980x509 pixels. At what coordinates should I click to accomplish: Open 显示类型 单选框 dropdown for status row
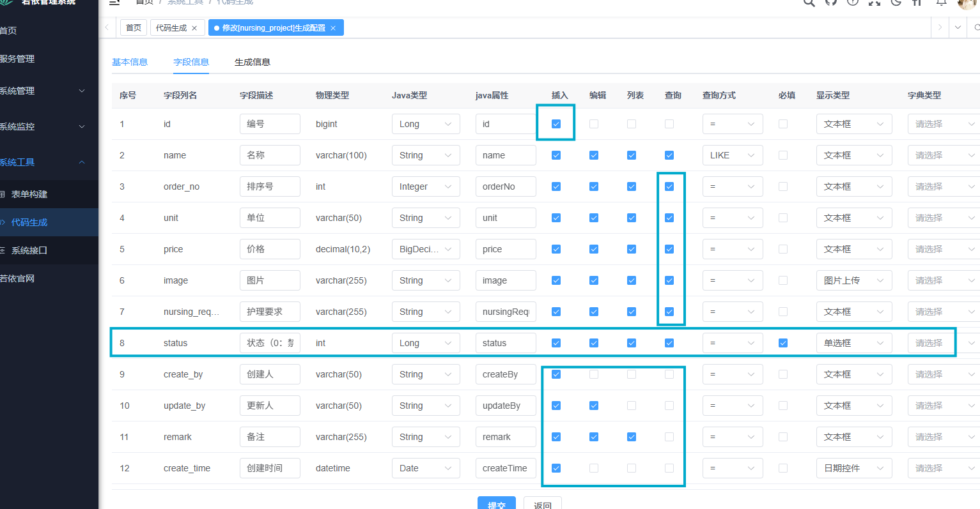(x=854, y=343)
